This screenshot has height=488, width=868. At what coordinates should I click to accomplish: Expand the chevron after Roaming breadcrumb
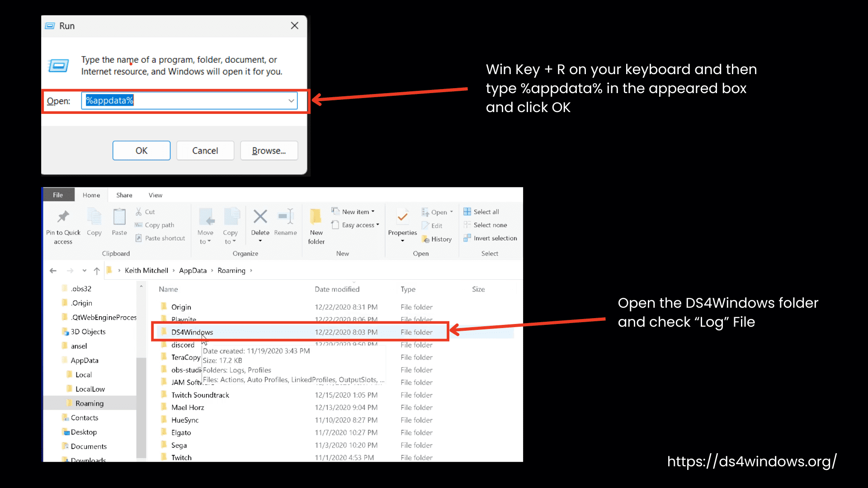coord(251,271)
